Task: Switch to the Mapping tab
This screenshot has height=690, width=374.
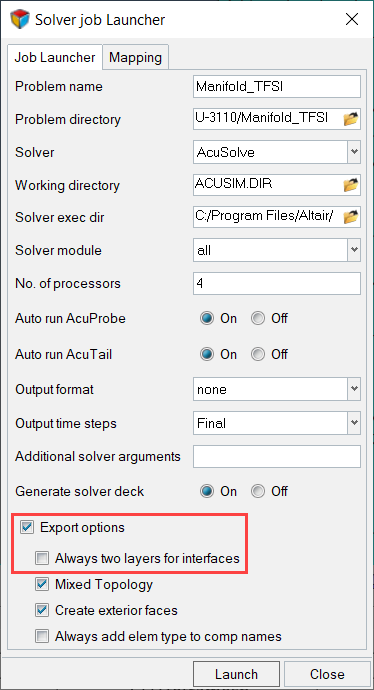Action: click(136, 58)
